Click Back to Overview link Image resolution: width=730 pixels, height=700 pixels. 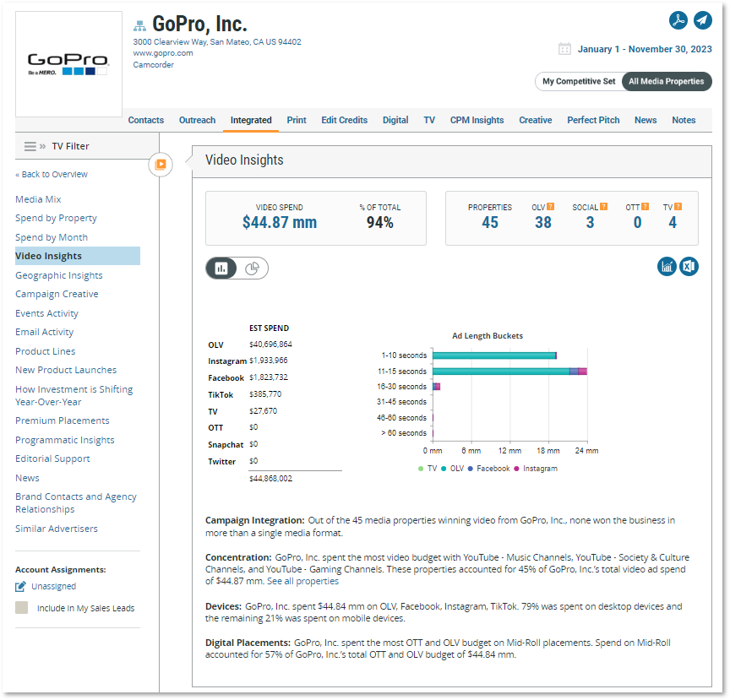point(52,175)
